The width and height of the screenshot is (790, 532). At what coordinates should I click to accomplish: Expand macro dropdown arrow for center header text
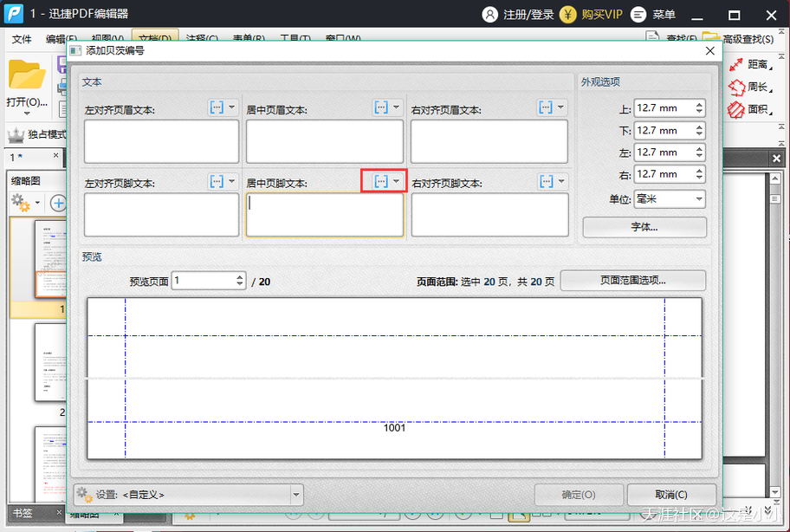[x=396, y=107]
